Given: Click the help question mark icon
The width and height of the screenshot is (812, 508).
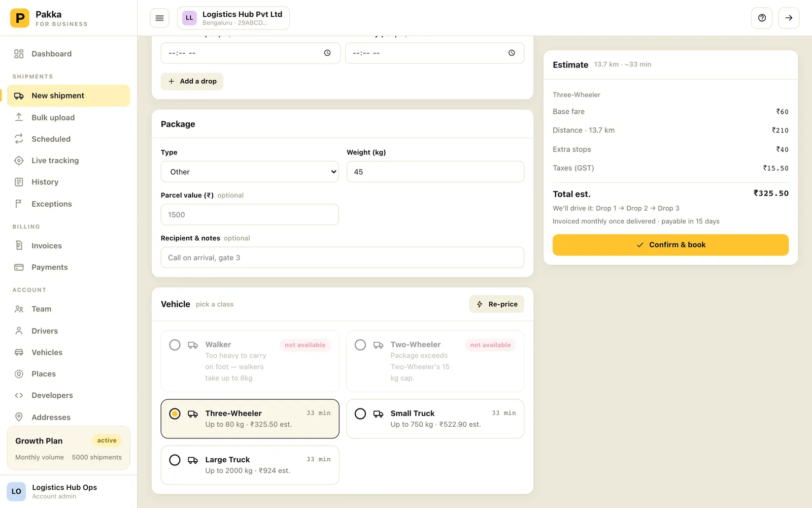Looking at the screenshot, I should pyautogui.click(x=762, y=18).
